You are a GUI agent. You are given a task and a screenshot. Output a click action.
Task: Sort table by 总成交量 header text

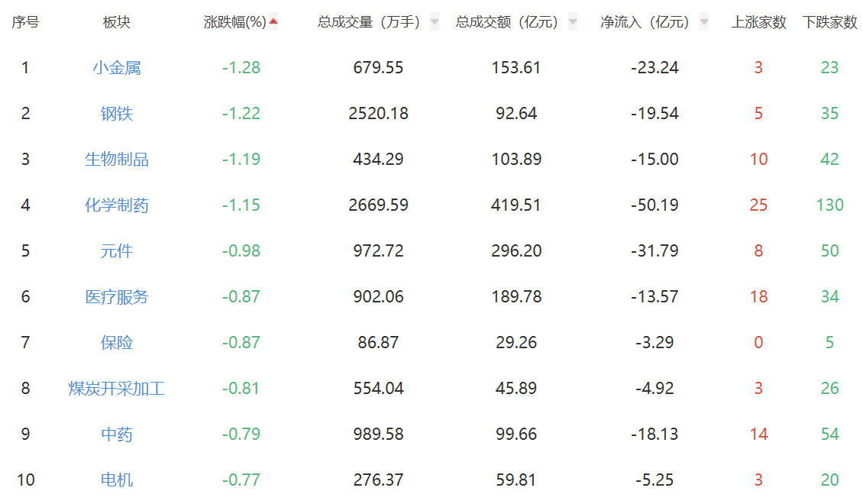[x=369, y=22]
